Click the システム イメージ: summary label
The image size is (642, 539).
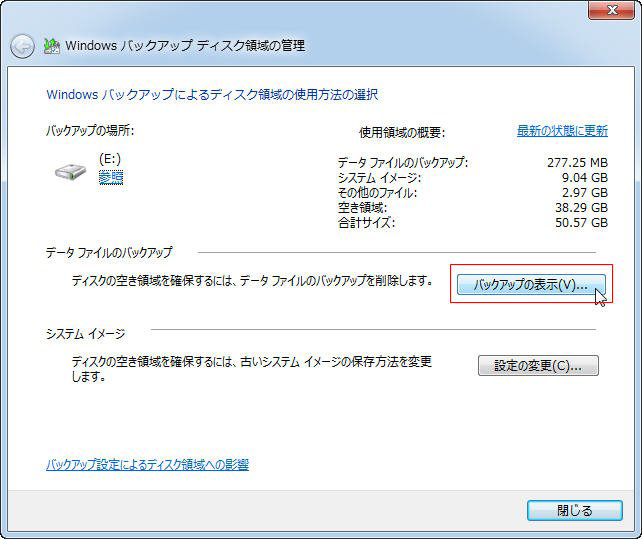tap(379, 178)
